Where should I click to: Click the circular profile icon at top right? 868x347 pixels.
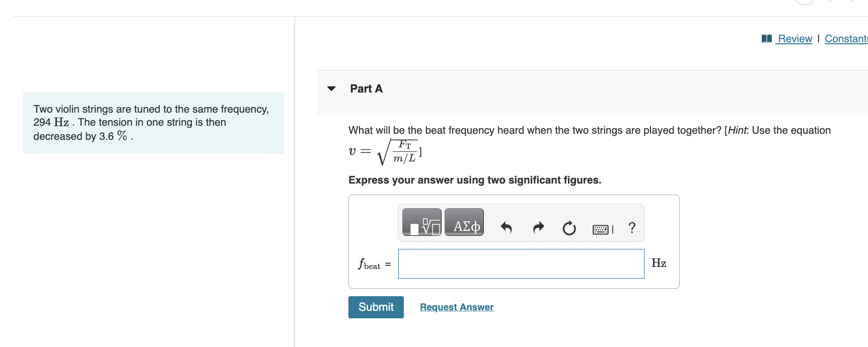804,2
